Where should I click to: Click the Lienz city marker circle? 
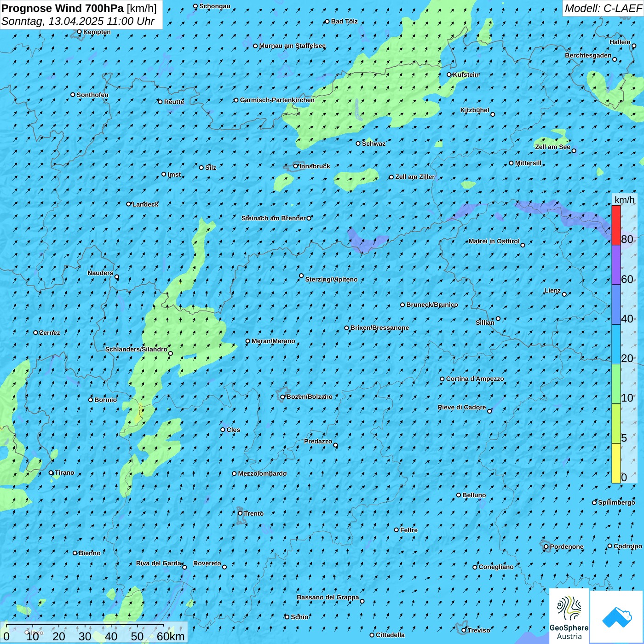coord(564,294)
